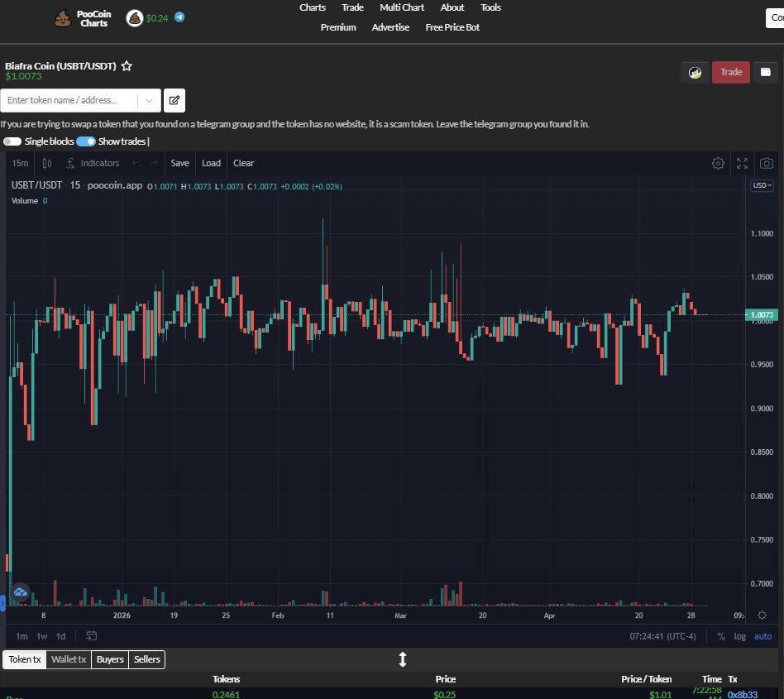The image size is (784, 699).
Task: Switch to the Token tx tab
Action: (x=25, y=659)
